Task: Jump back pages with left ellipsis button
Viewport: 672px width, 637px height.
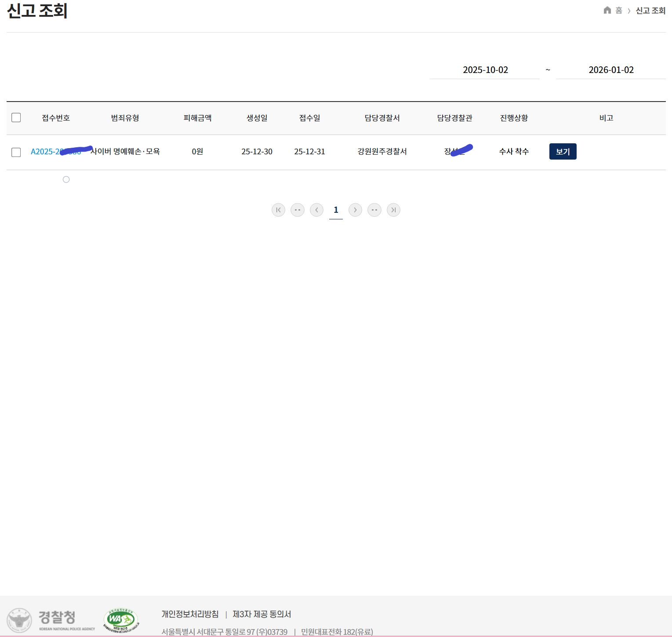Action: [x=298, y=210]
